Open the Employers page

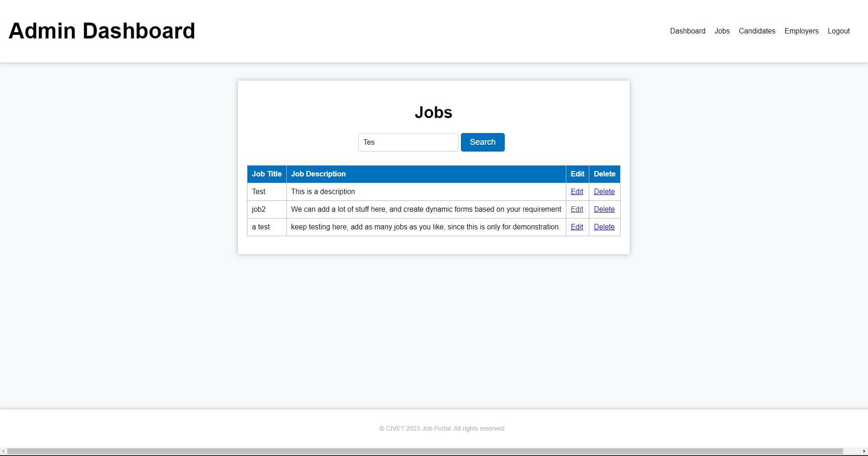click(x=801, y=31)
